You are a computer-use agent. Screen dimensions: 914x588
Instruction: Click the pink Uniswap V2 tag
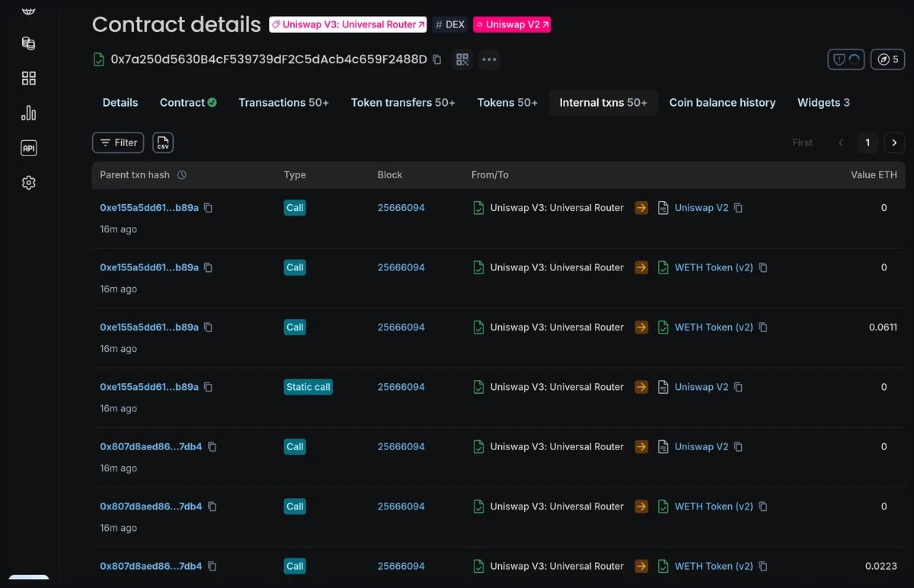[512, 24]
